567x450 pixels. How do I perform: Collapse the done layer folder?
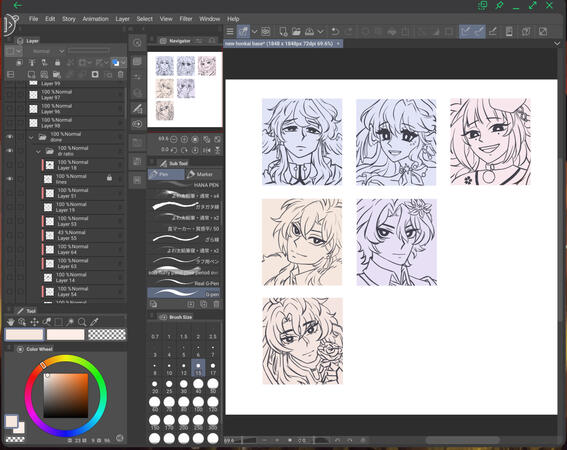pos(31,137)
